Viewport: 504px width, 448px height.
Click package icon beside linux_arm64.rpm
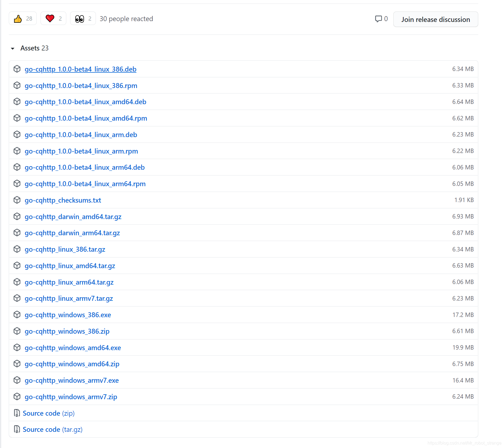point(17,183)
